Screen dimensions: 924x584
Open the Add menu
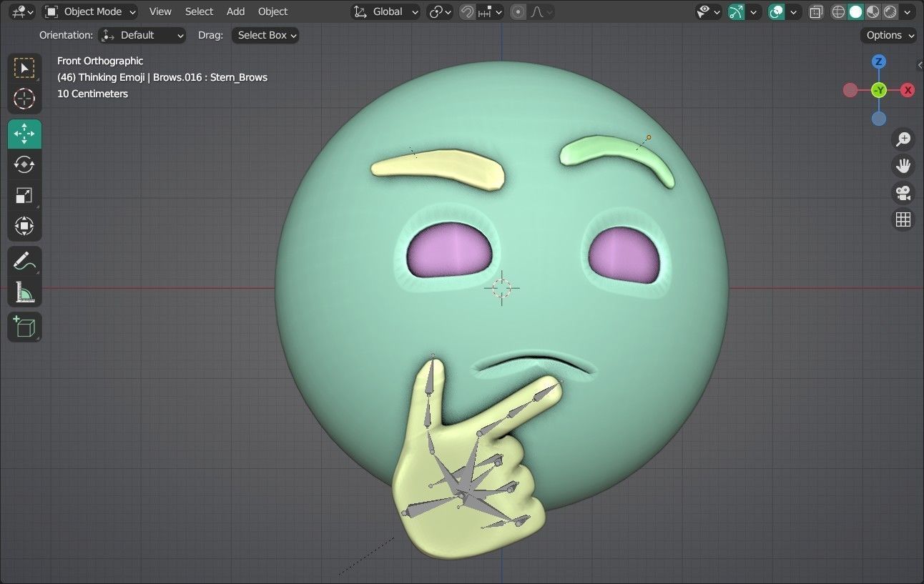(235, 11)
